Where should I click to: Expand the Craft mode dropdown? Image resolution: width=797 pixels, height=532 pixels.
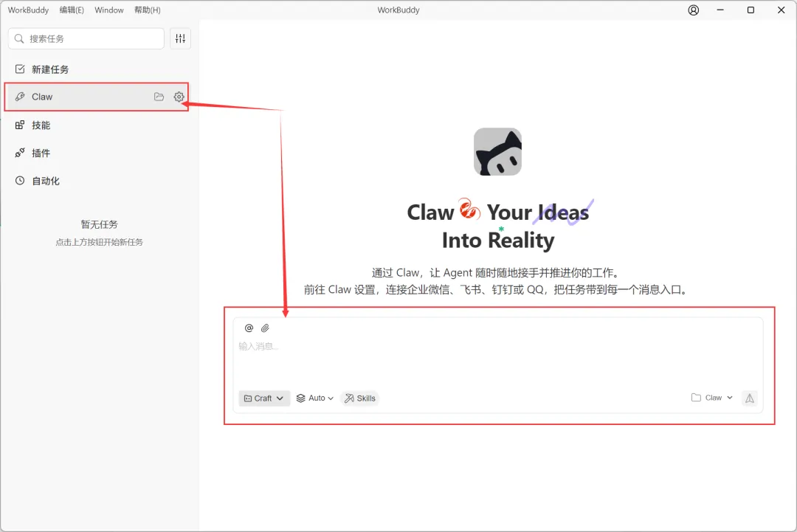pos(264,398)
